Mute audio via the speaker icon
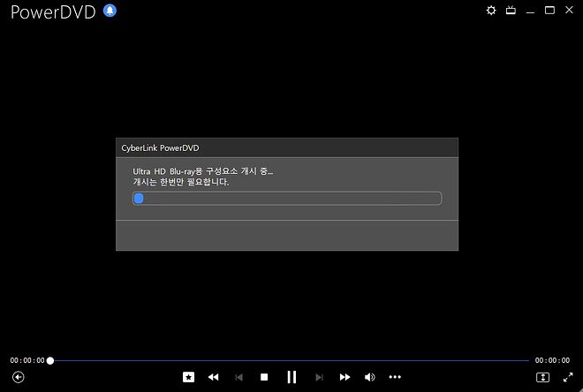This screenshot has width=583, height=392. [369, 377]
